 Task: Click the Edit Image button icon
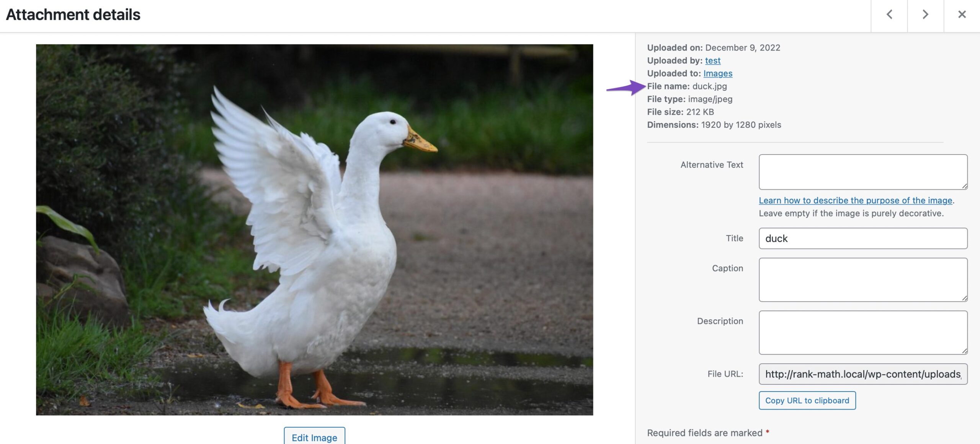click(x=314, y=436)
